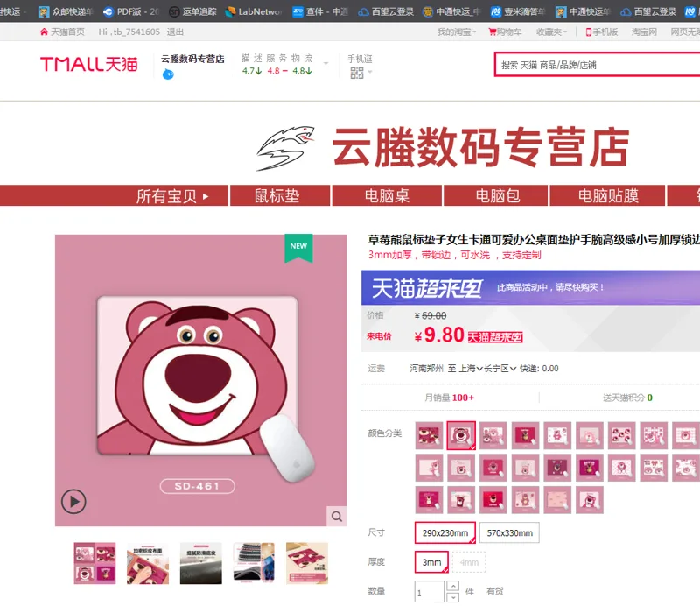Click the shopping cart icon 购物车
This screenshot has height=606, width=700.
(x=493, y=32)
